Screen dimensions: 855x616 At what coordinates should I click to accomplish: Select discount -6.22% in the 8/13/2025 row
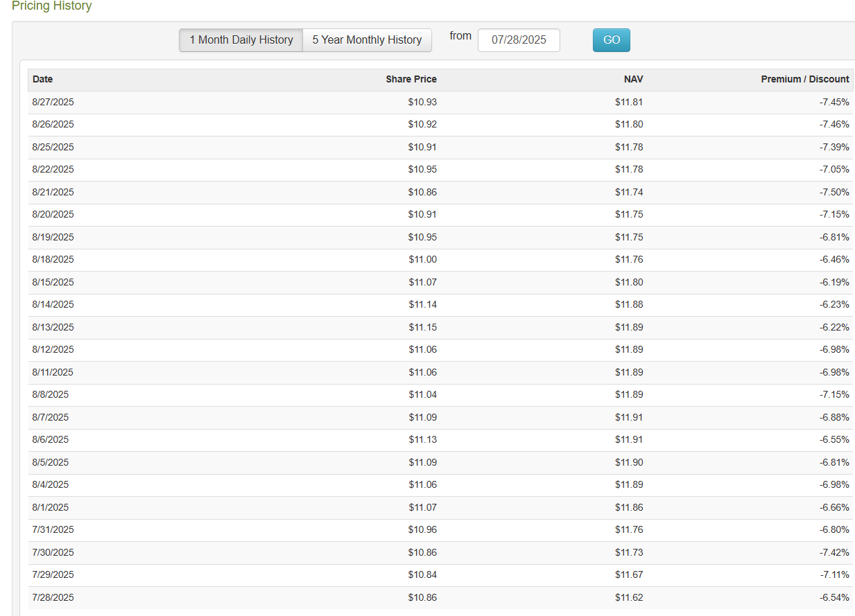click(x=834, y=327)
